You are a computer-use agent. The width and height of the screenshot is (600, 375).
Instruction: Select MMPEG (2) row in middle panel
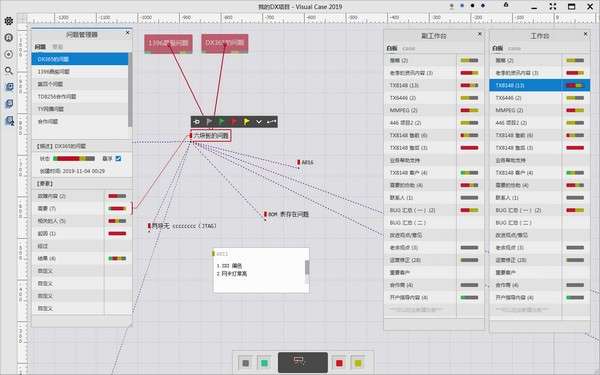432,110
